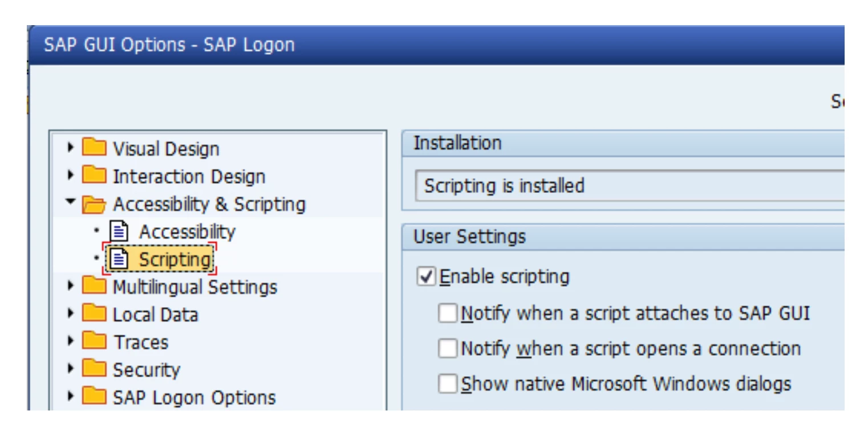868x443 pixels.
Task: Select the highlighted Scripting tree label
Action: [175, 260]
